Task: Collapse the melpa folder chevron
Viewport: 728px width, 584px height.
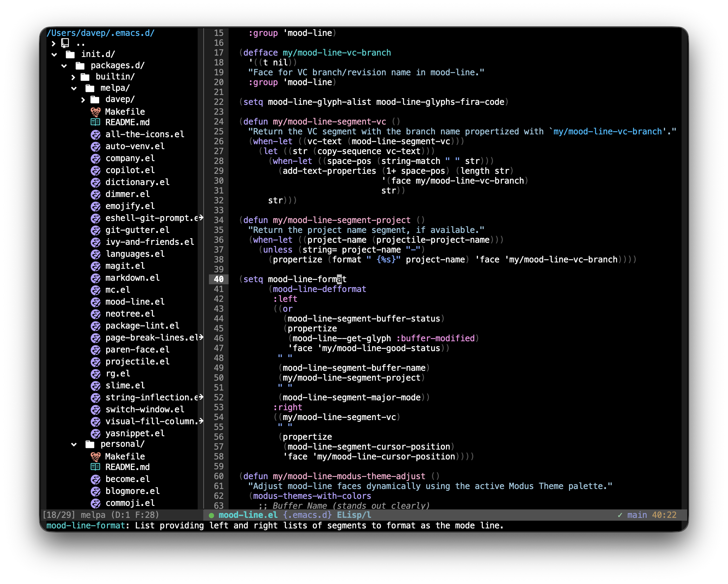Action: point(74,88)
